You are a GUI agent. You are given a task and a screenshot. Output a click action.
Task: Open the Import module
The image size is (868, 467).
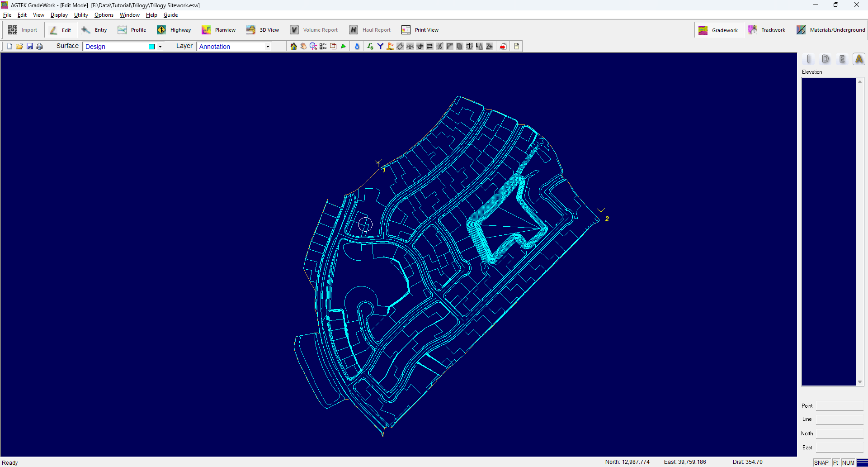coord(23,30)
